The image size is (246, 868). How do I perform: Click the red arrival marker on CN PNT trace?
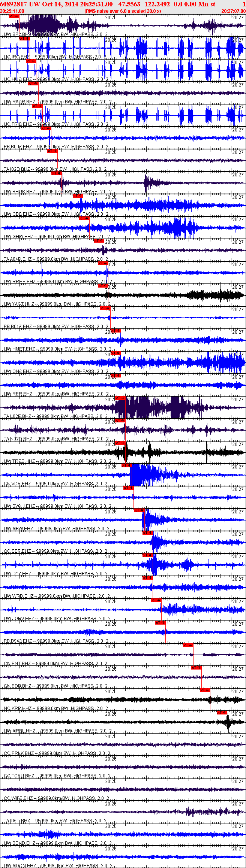point(188,645)
